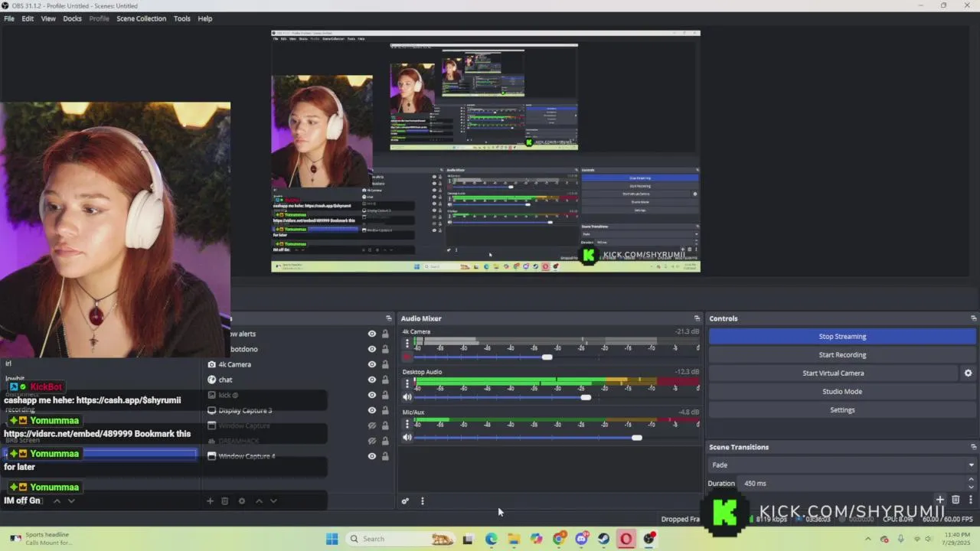Viewport: 980px width, 551px height.
Task: Open the Settings button in Controls
Action: [x=842, y=409]
